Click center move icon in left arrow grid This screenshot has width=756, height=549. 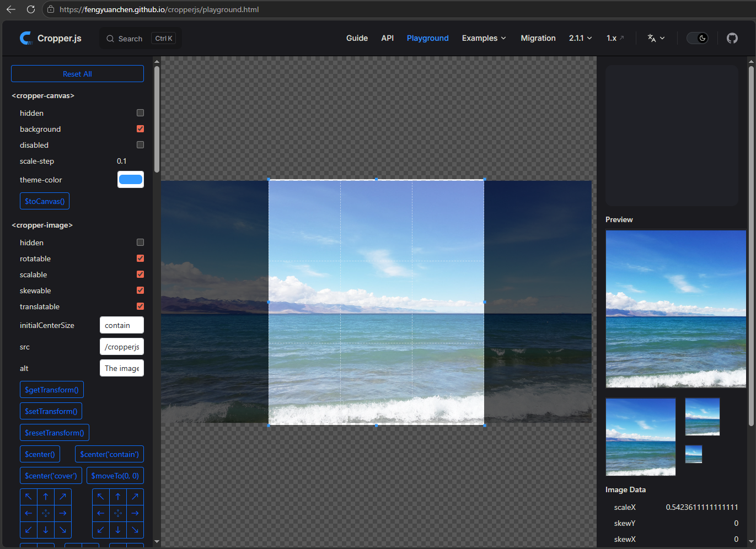pos(46,513)
